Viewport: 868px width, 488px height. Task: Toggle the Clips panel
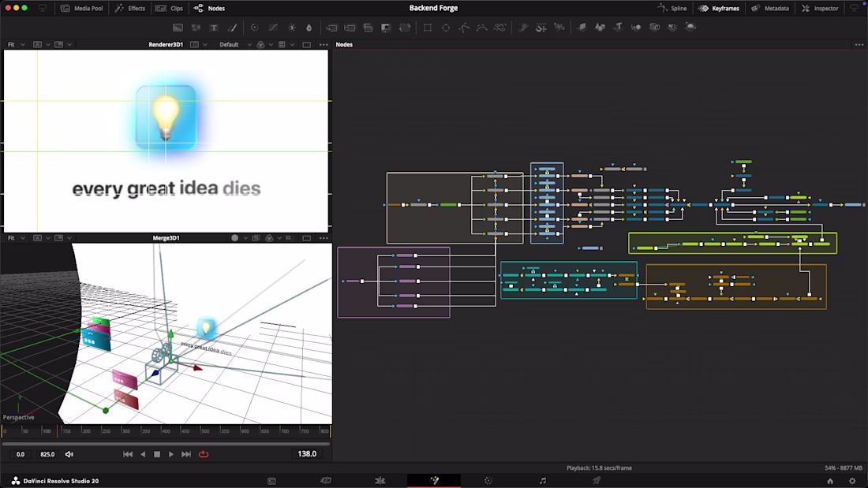click(x=170, y=9)
